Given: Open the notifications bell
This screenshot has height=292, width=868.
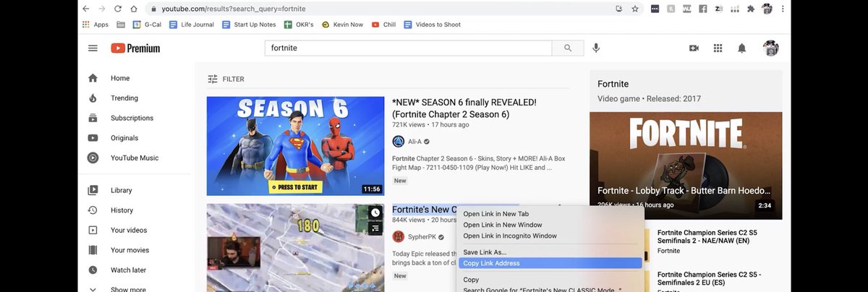Looking at the screenshot, I should 741,48.
